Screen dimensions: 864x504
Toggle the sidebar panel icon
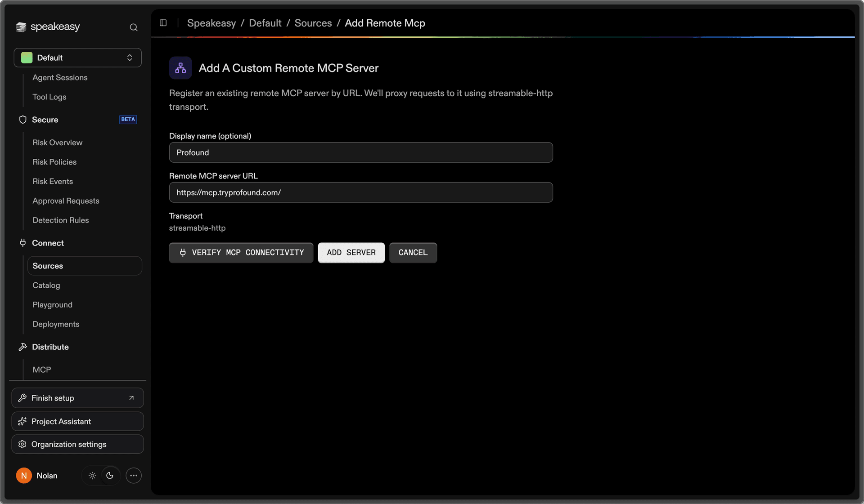coord(163,23)
